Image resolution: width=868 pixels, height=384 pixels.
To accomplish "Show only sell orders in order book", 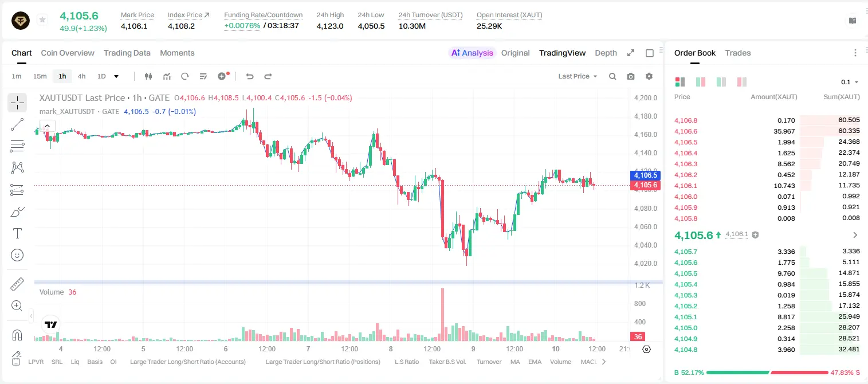I will pyautogui.click(x=742, y=82).
